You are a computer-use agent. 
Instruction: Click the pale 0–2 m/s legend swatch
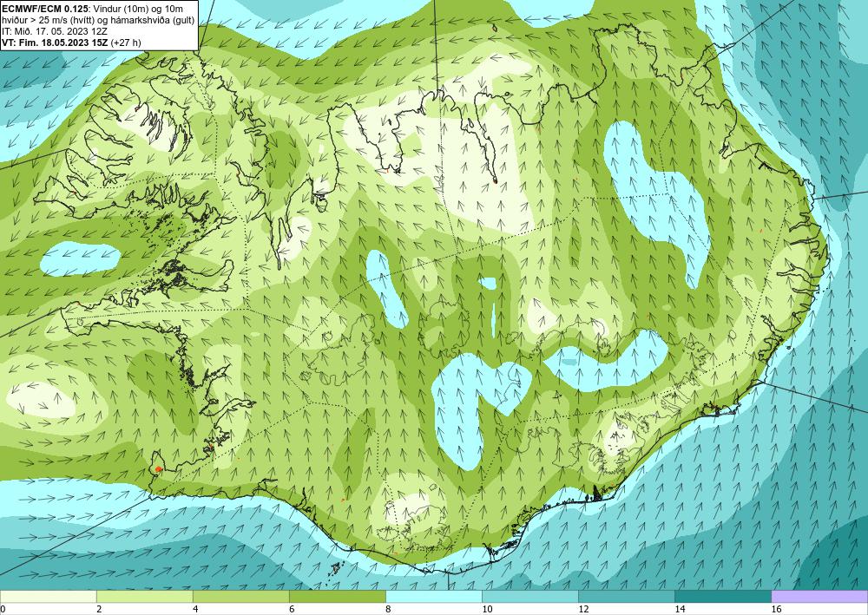coord(48,597)
